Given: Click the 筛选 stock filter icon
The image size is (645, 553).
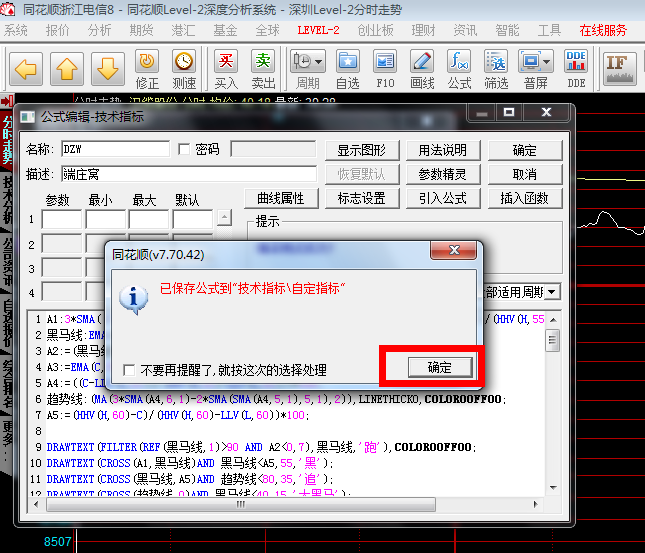Looking at the screenshot, I should click(x=496, y=68).
